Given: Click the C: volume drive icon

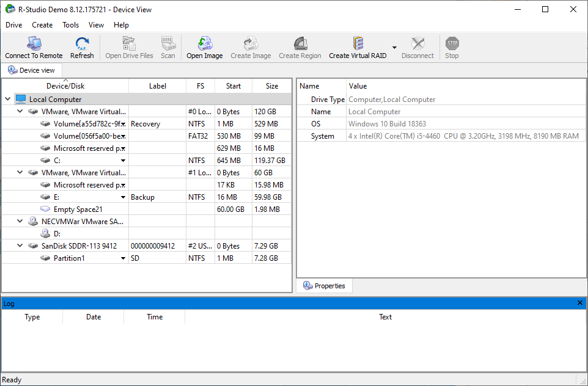Looking at the screenshot, I should point(45,161).
